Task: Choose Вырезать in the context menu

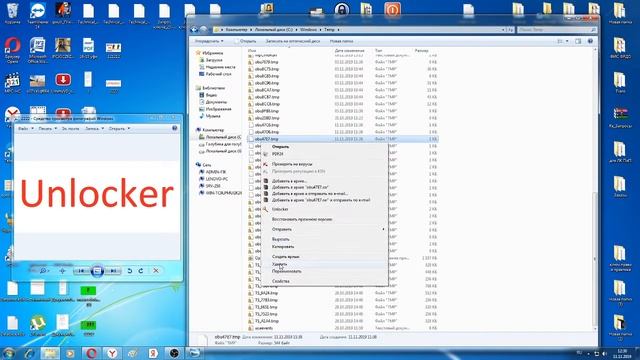Action: coord(280,239)
